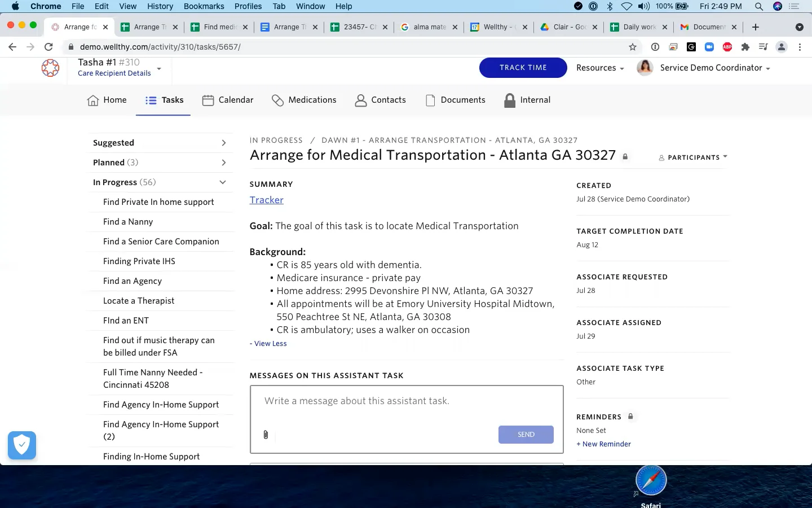The width and height of the screenshot is (812, 508).
Task: Collapse the In Progress (56) list
Action: 161,182
